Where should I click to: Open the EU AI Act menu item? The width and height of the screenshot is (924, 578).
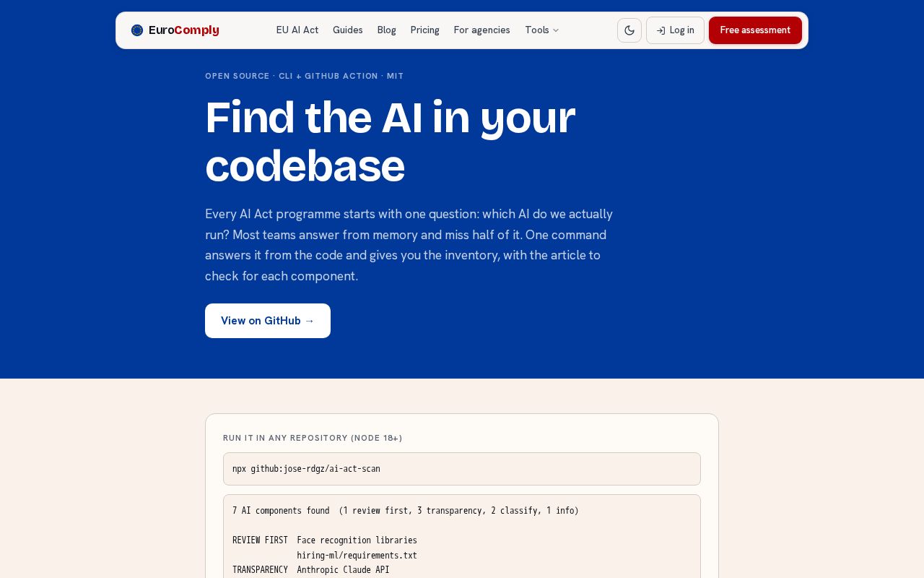(297, 30)
